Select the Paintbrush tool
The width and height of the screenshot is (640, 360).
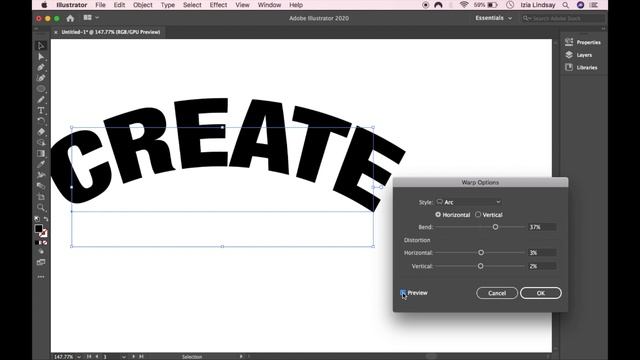[x=41, y=100]
